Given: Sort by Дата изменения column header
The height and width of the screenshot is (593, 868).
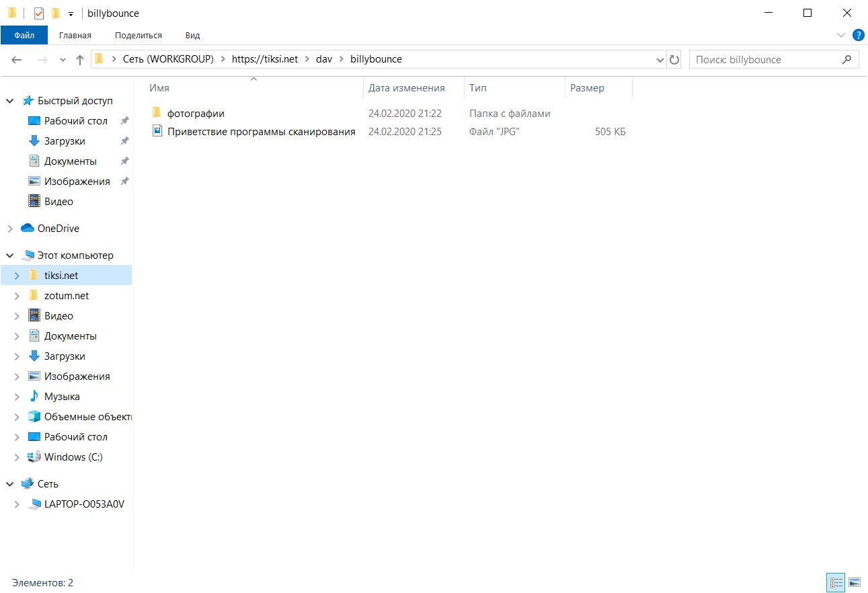Looking at the screenshot, I should [406, 88].
